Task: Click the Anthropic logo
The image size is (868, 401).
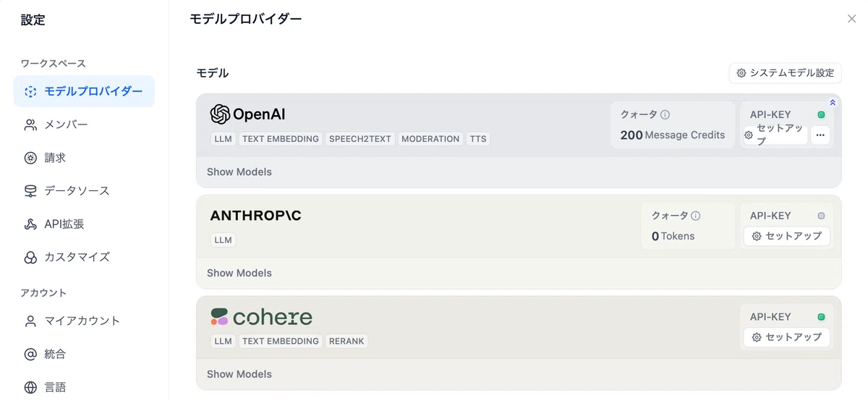Action: (x=255, y=216)
